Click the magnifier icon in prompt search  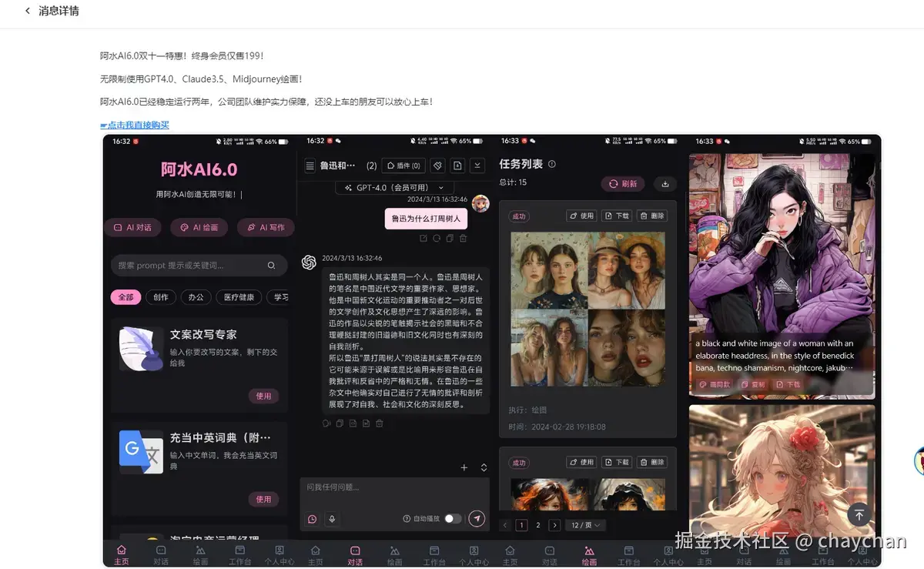(x=271, y=266)
